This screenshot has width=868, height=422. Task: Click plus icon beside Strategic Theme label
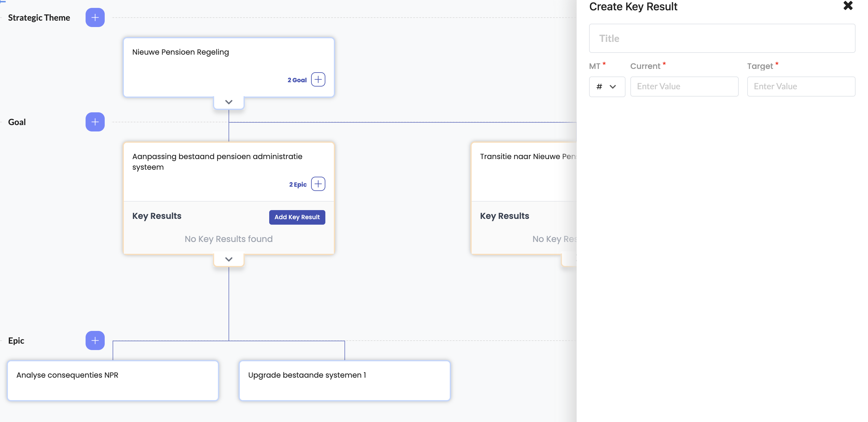coord(95,18)
